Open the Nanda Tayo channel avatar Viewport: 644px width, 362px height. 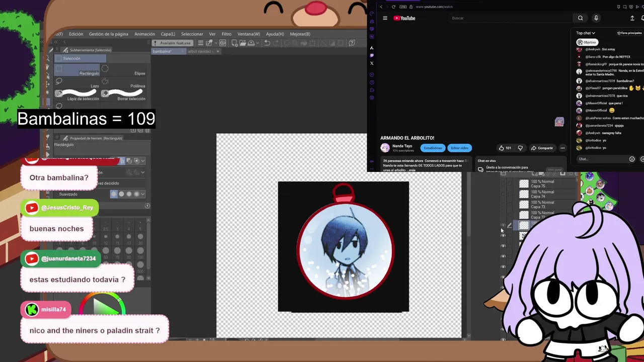(385, 148)
